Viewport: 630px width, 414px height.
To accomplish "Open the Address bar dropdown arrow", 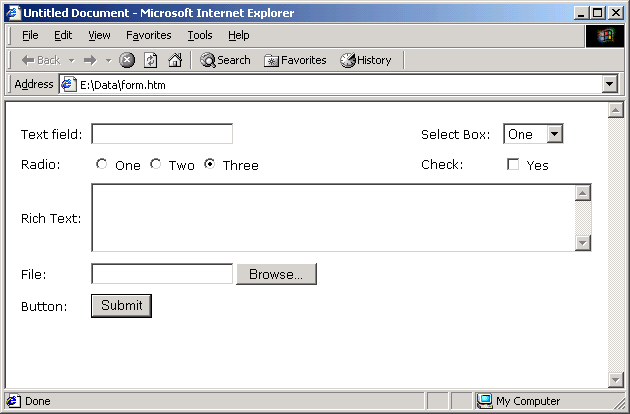I will point(610,85).
